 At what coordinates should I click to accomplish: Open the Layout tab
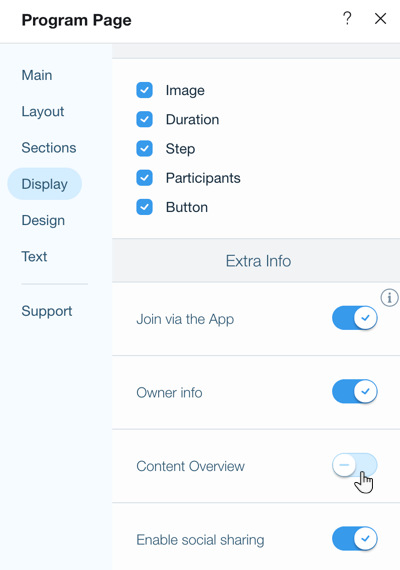43,112
